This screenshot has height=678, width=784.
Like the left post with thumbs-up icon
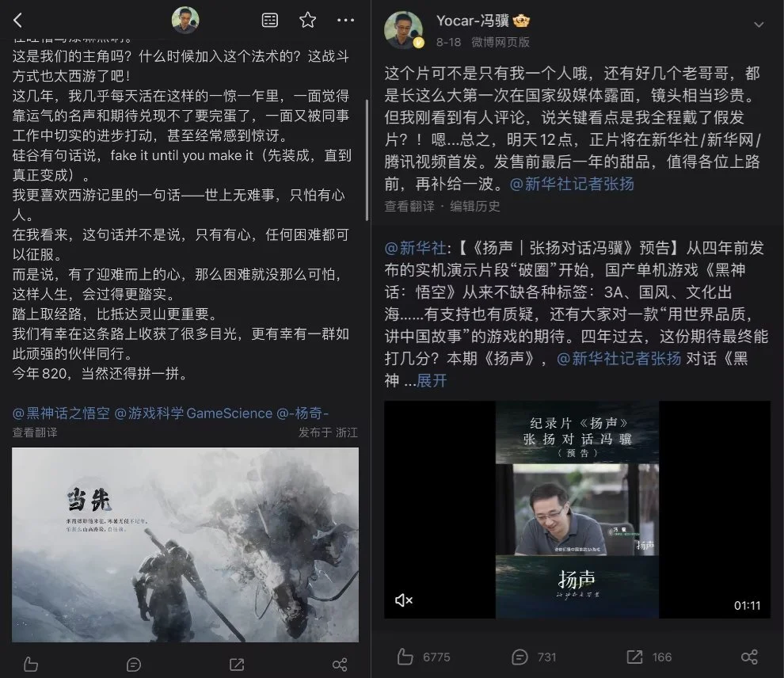31,664
